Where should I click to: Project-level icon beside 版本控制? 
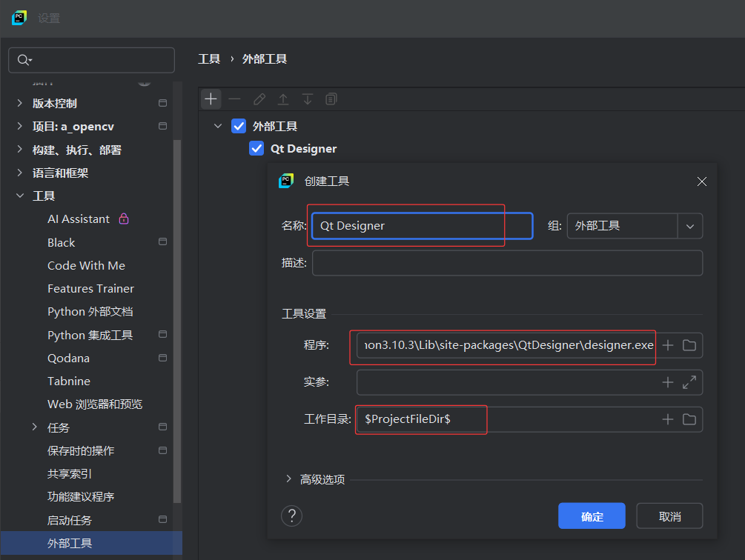pos(162,103)
